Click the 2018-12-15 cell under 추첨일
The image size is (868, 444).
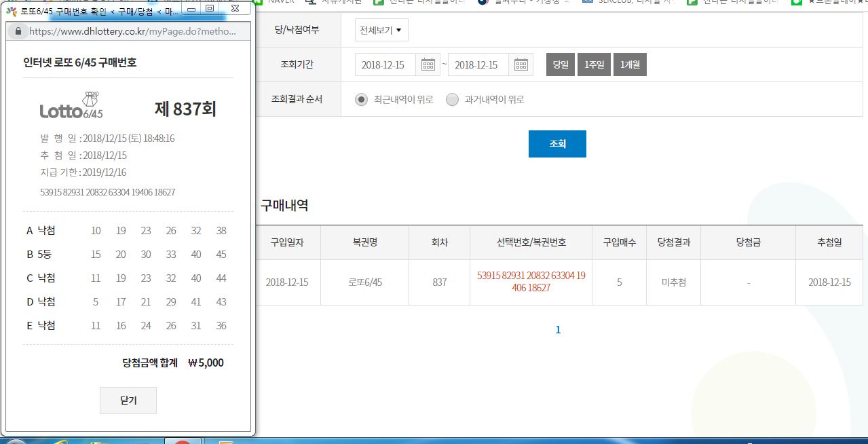pos(829,282)
